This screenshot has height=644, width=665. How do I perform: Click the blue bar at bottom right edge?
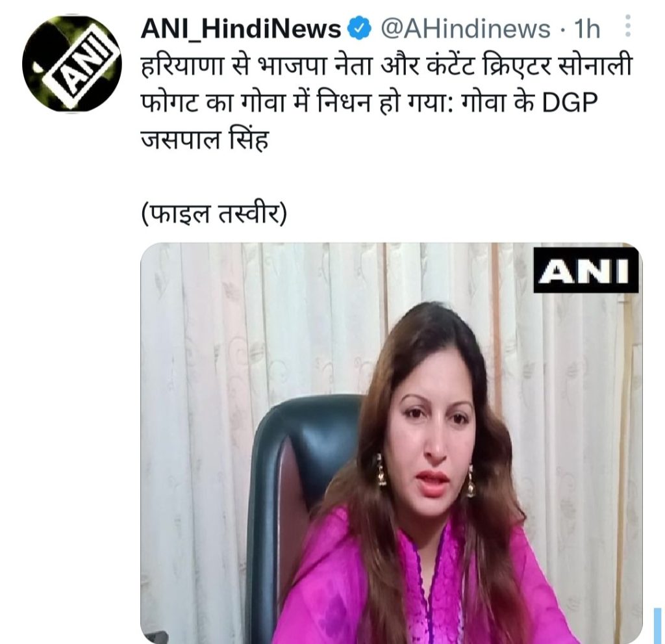pyautogui.click(x=657, y=625)
